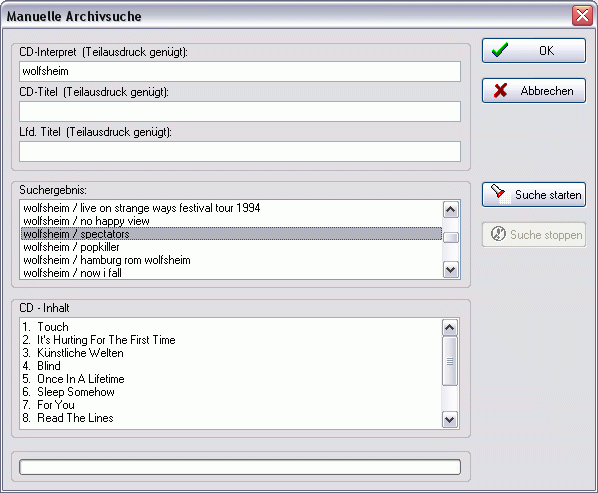Screen dimensions: 598x493
Task: Click the CD-Inhalt list scroll-down arrow
Action: coord(450,420)
